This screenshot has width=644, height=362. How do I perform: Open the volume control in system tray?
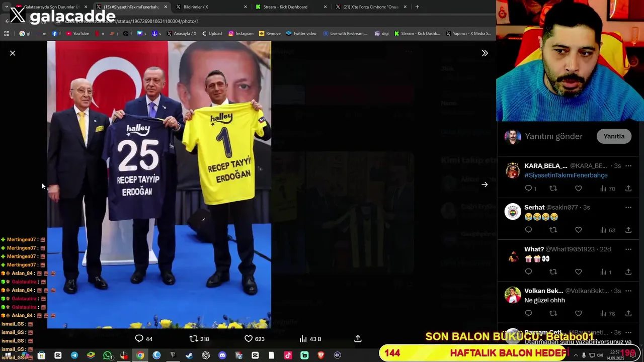coord(600,355)
